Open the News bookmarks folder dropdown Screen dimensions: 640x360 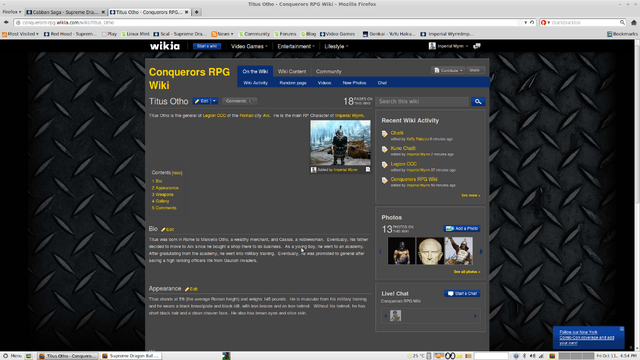pyautogui.click(x=222, y=34)
